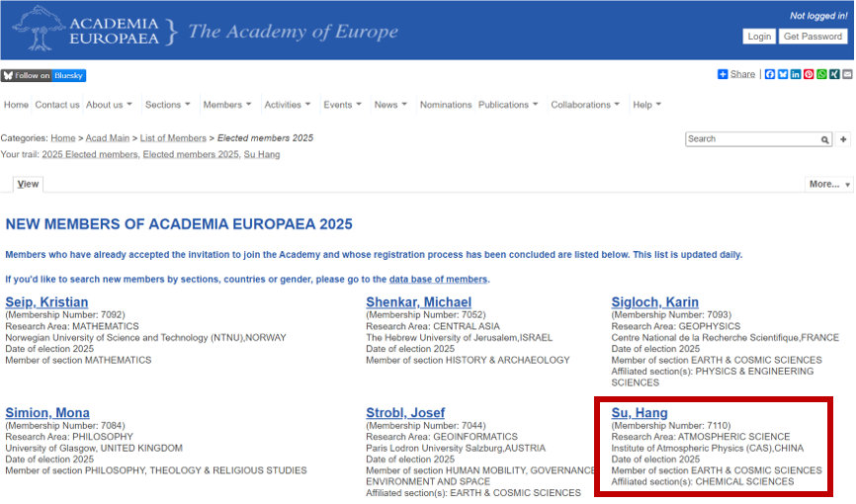Open the Sections dropdown menu
Image resolution: width=856 pixels, height=504 pixels.
(x=168, y=105)
